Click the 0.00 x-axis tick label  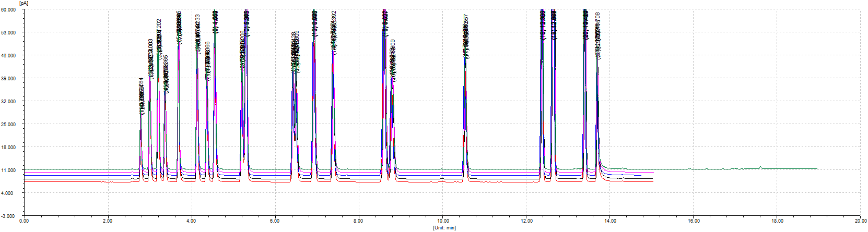[24, 221]
